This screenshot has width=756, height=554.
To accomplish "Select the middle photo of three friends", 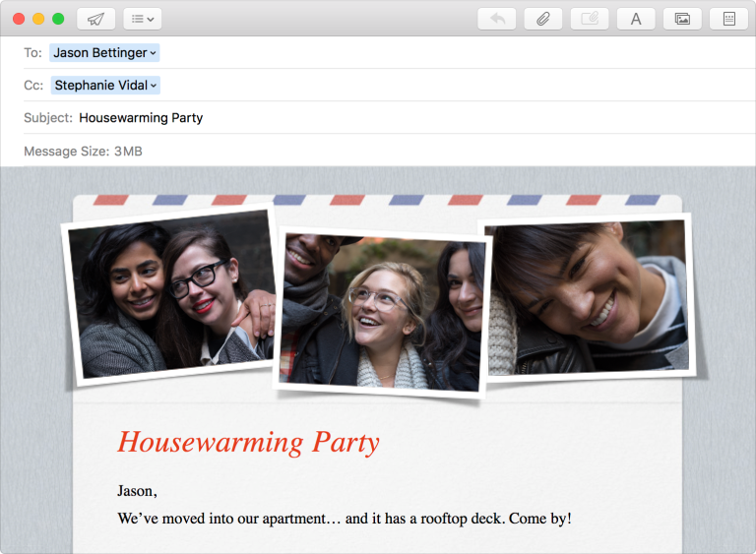I will [x=380, y=312].
